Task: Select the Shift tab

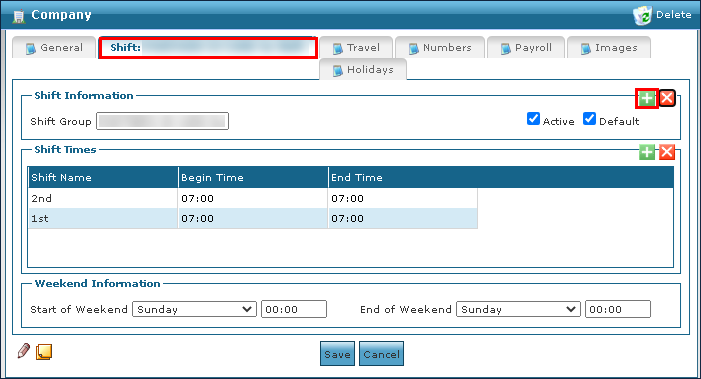Action: (208, 47)
